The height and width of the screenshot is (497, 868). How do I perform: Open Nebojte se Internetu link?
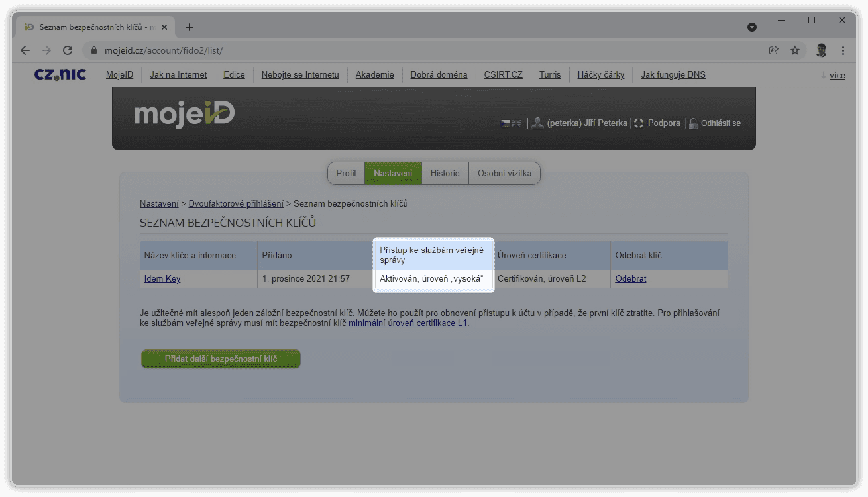click(300, 75)
